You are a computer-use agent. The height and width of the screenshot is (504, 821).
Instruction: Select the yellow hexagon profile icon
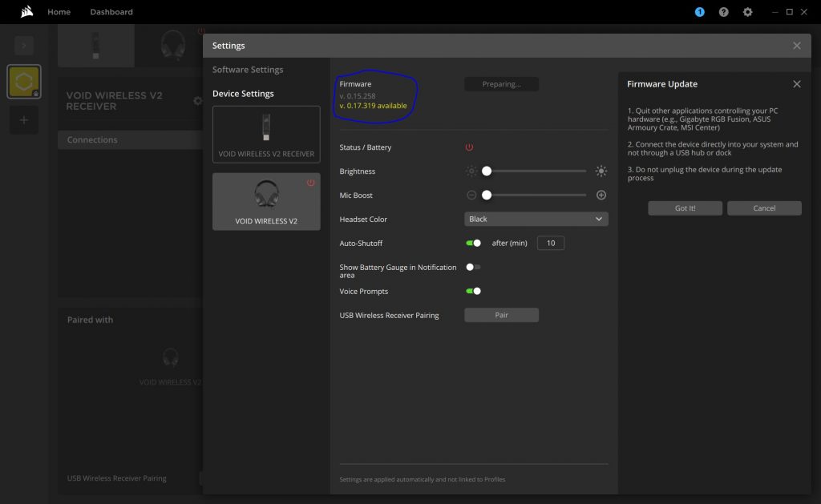pyautogui.click(x=23, y=82)
